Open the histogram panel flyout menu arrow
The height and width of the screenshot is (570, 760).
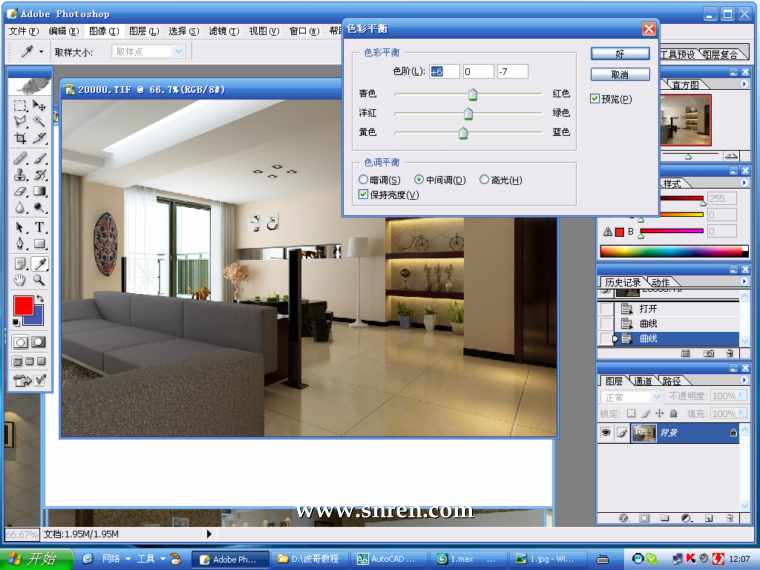coord(744,84)
